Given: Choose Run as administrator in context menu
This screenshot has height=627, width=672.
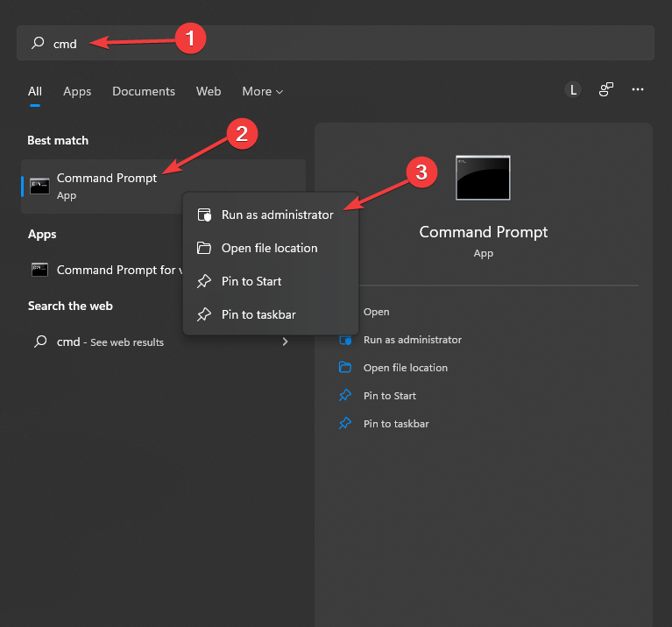Looking at the screenshot, I should pyautogui.click(x=277, y=215).
